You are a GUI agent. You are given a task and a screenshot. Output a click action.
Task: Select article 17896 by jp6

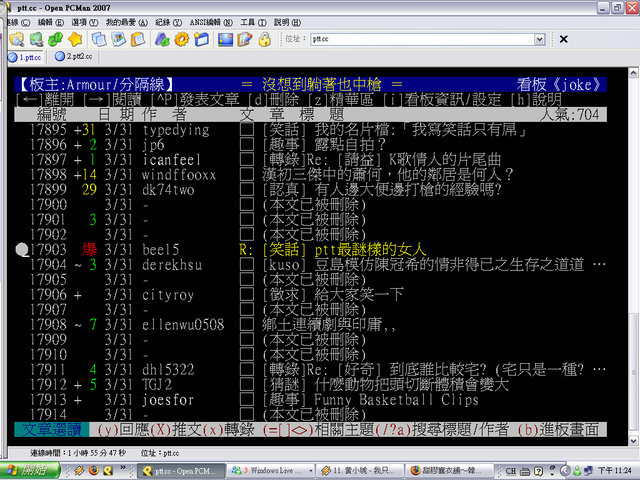click(x=310, y=145)
